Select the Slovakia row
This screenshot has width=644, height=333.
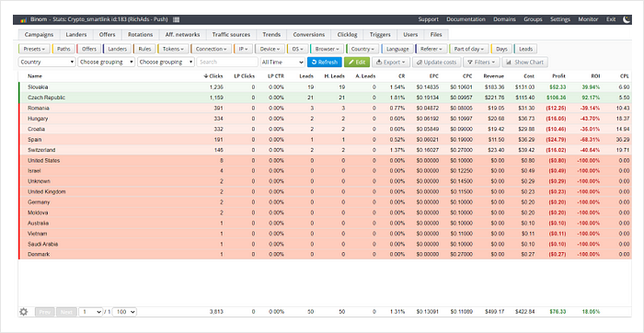coord(325,87)
